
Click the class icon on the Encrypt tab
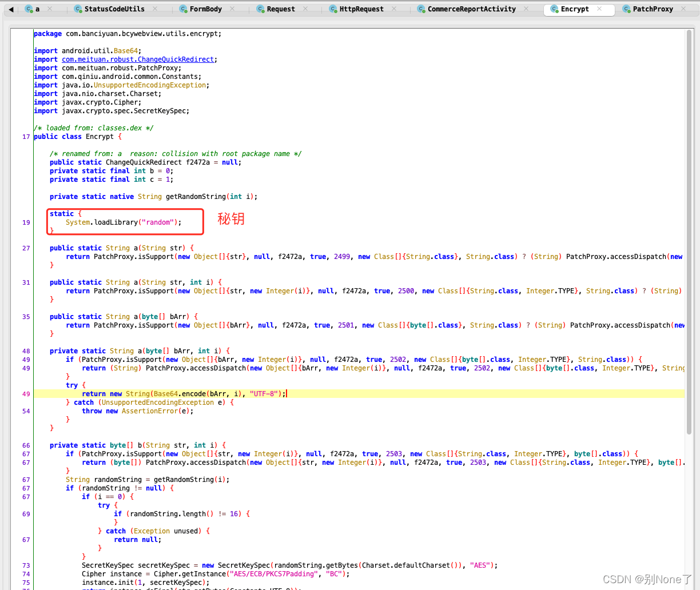click(x=554, y=9)
